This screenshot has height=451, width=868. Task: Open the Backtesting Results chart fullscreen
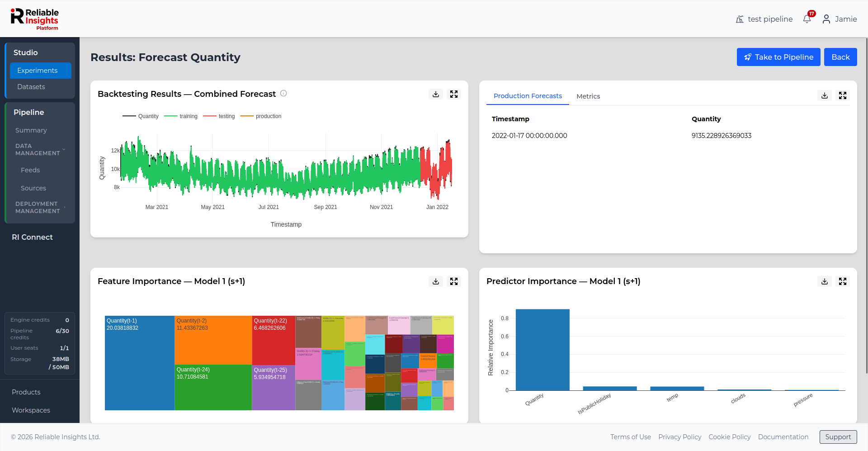coord(454,94)
